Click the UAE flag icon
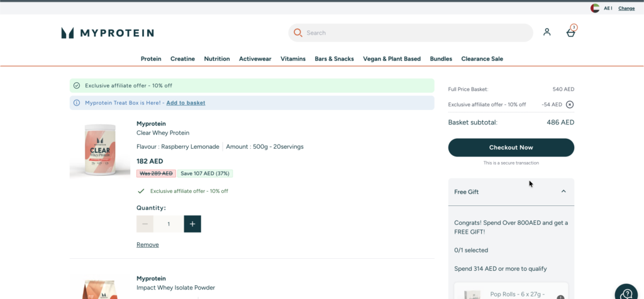The width and height of the screenshot is (644, 299). pyautogui.click(x=595, y=8)
